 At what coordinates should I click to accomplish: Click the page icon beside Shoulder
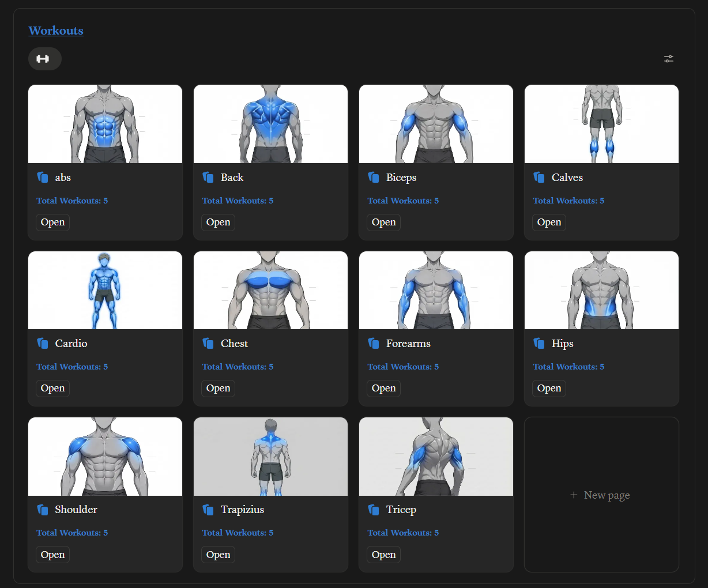coord(43,510)
